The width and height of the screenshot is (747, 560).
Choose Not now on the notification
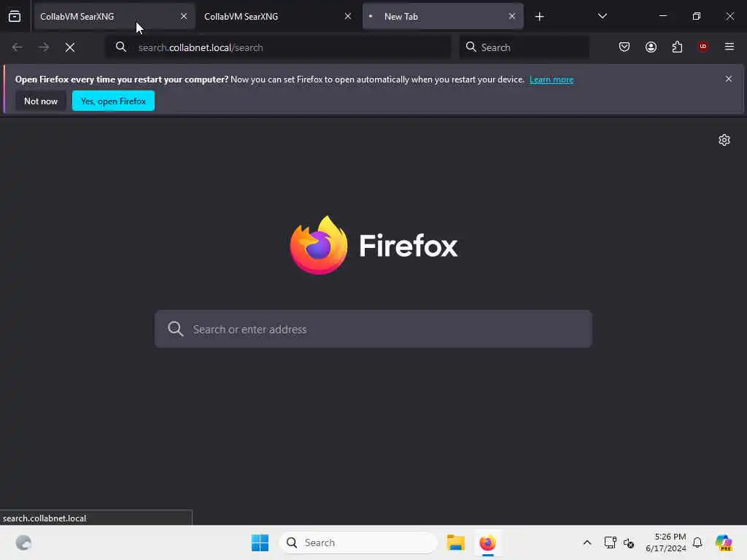41,101
